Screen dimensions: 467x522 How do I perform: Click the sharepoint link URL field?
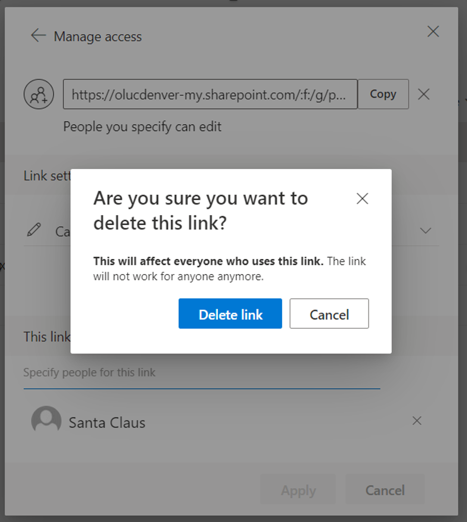210,94
